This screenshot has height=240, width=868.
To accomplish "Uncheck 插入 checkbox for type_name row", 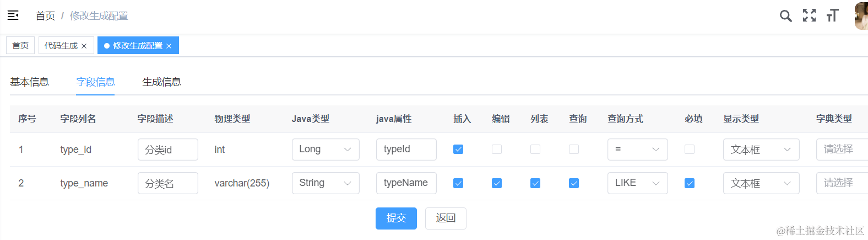I will tap(458, 183).
